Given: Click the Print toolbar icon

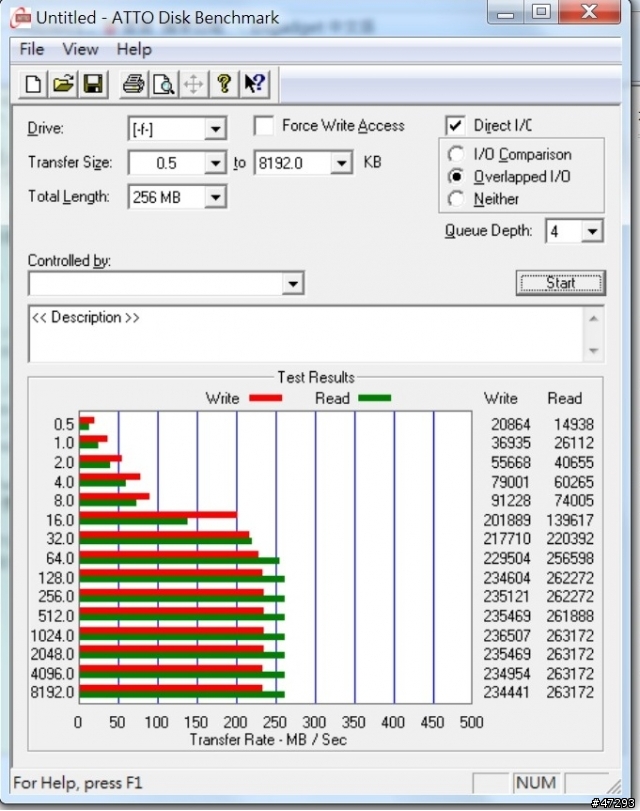Looking at the screenshot, I should point(133,83).
